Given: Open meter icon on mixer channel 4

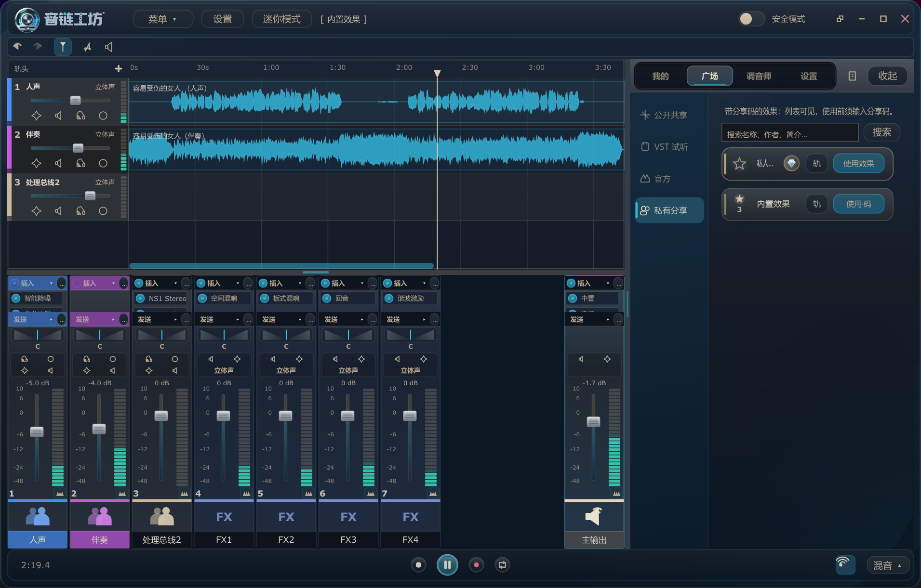Looking at the screenshot, I should coord(246,494).
